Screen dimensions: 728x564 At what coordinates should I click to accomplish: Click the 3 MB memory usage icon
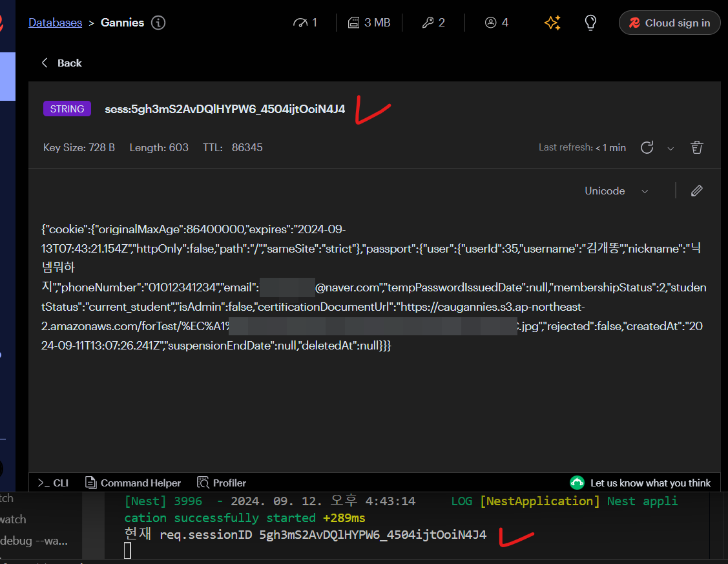pos(353,22)
